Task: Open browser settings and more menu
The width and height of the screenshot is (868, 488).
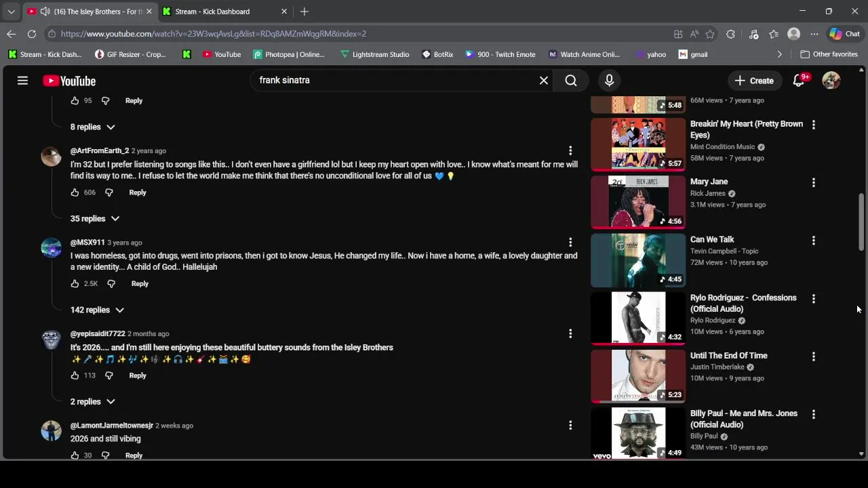Action: (814, 34)
